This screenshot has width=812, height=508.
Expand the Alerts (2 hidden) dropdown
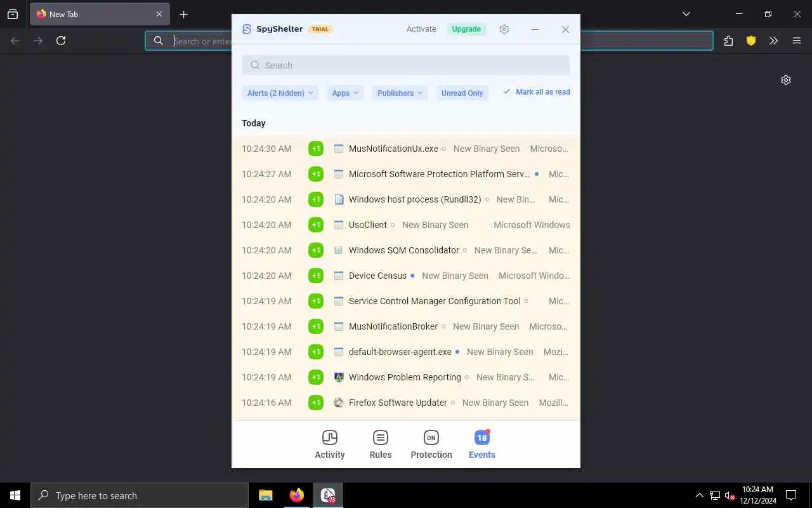pos(280,93)
